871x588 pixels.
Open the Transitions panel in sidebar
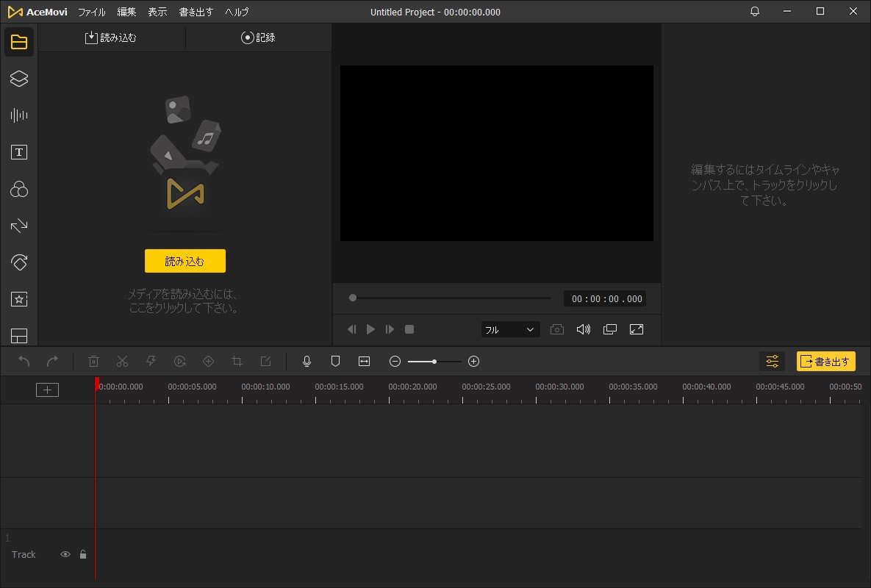tap(19, 226)
